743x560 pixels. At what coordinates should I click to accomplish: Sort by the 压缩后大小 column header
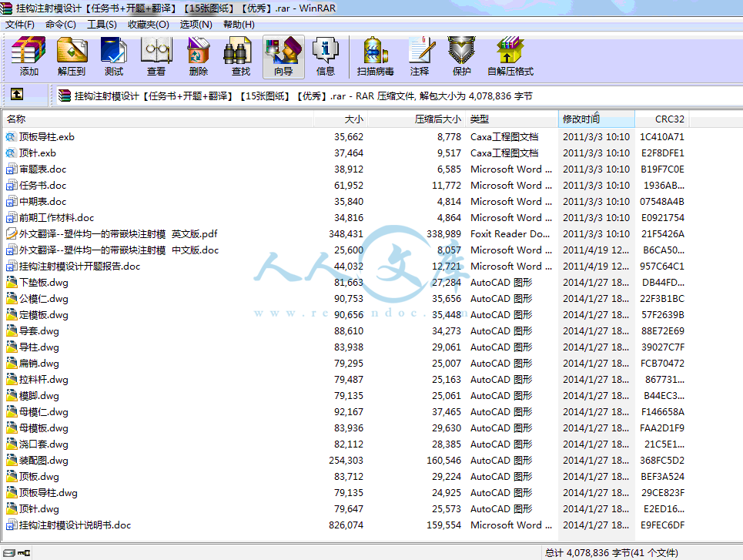click(417, 119)
